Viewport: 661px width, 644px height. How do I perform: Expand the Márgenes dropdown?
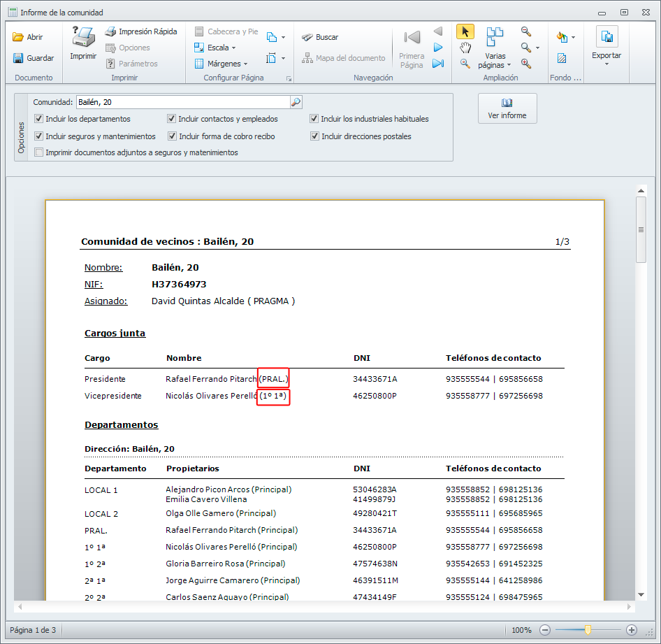(220, 64)
